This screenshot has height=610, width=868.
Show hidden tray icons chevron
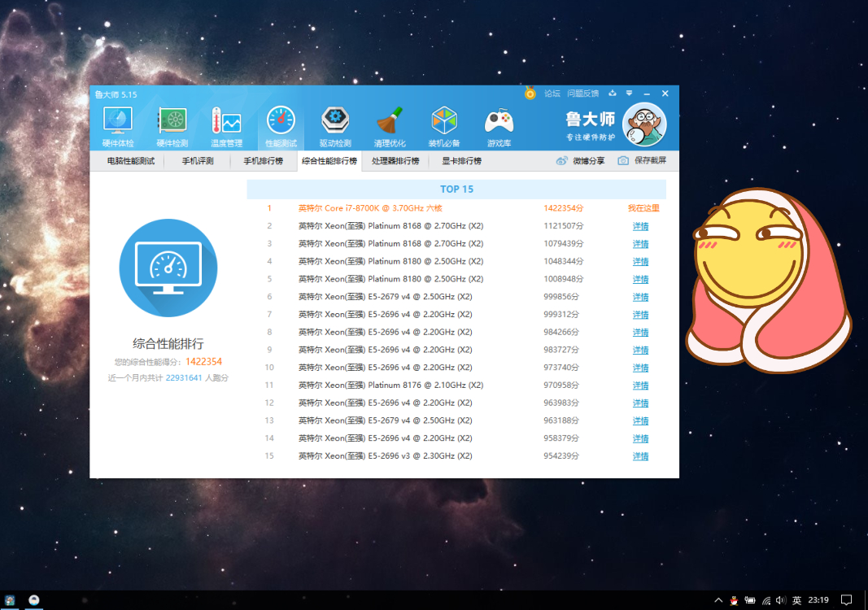pos(718,600)
